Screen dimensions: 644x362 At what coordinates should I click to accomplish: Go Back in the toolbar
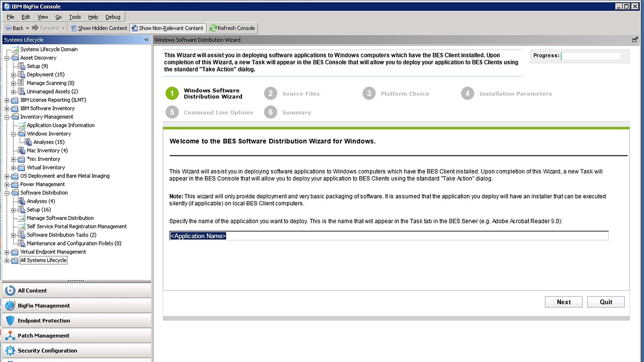tap(14, 28)
